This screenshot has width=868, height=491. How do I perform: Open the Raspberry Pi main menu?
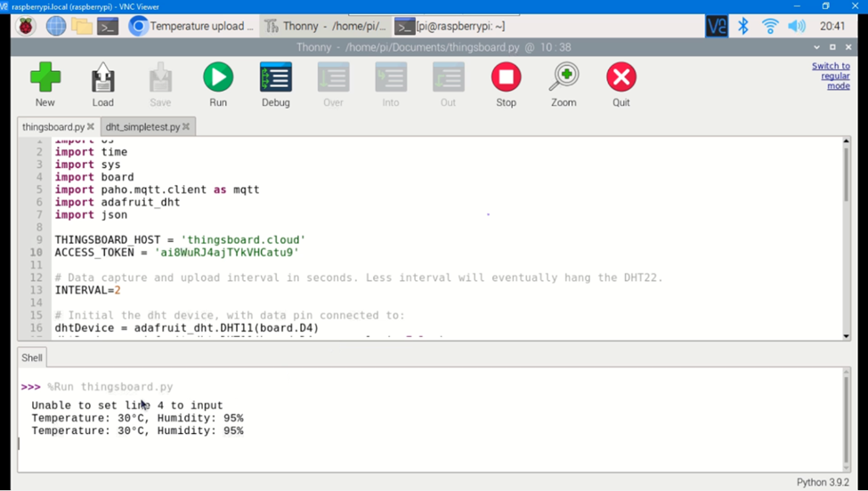coord(26,26)
